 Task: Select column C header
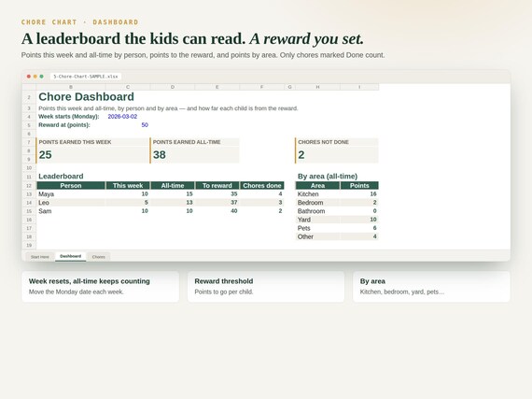point(128,87)
